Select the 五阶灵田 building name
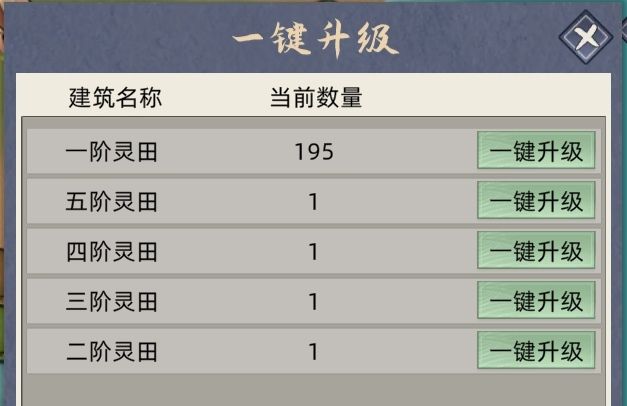 (x=112, y=202)
